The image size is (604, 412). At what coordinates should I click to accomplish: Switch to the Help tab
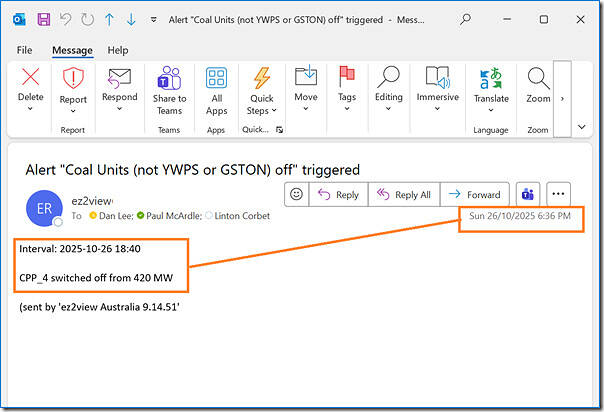point(118,50)
